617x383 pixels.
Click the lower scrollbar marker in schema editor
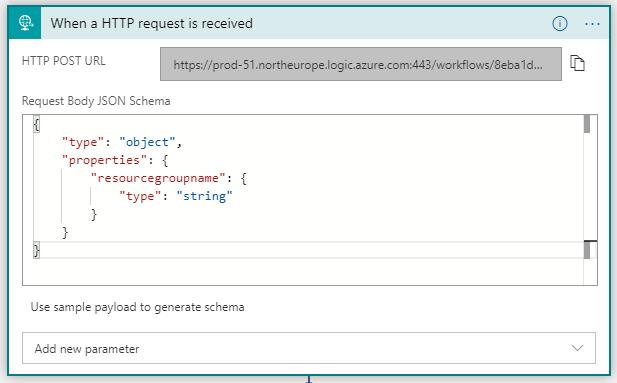tap(587, 250)
